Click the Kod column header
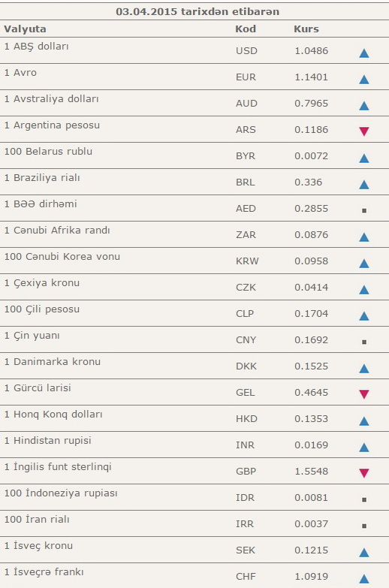This screenshot has height=588, width=389. pyautogui.click(x=246, y=29)
